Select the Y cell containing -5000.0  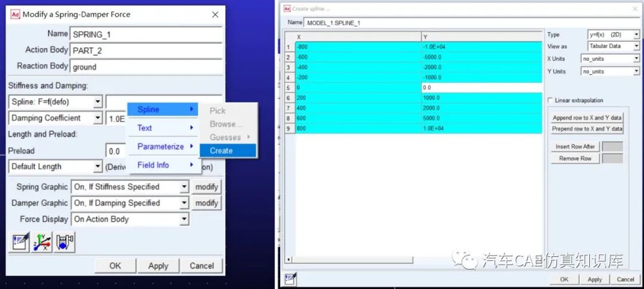(482, 57)
